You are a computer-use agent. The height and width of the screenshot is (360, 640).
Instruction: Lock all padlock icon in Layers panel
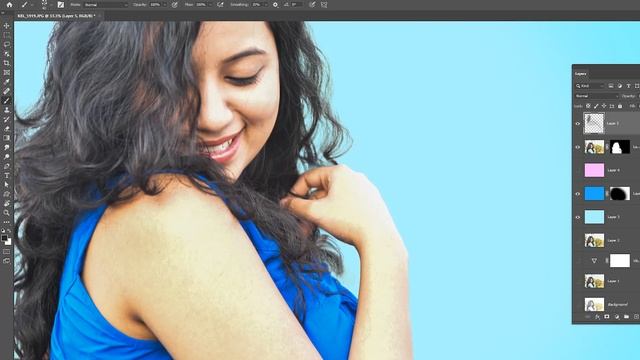[x=620, y=106]
